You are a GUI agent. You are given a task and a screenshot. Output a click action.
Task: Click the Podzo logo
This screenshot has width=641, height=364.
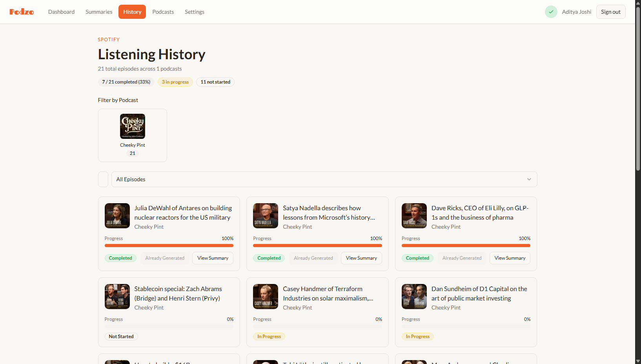[22, 12]
